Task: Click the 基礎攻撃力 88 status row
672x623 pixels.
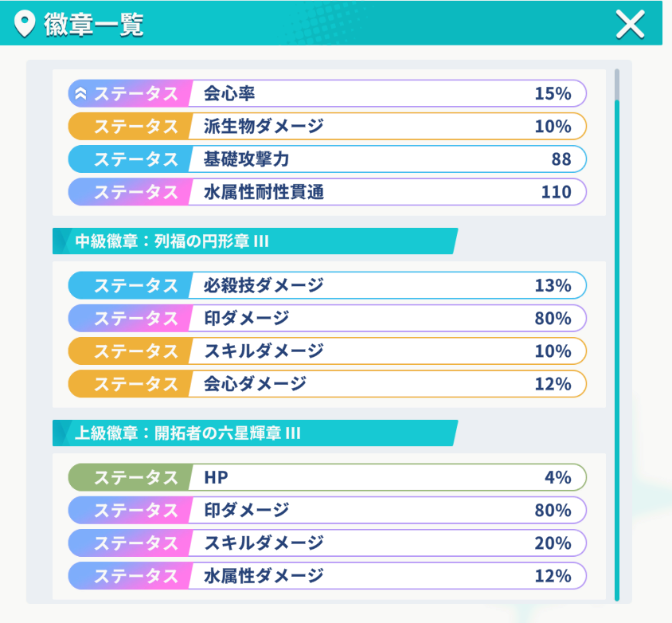Action: [327, 159]
